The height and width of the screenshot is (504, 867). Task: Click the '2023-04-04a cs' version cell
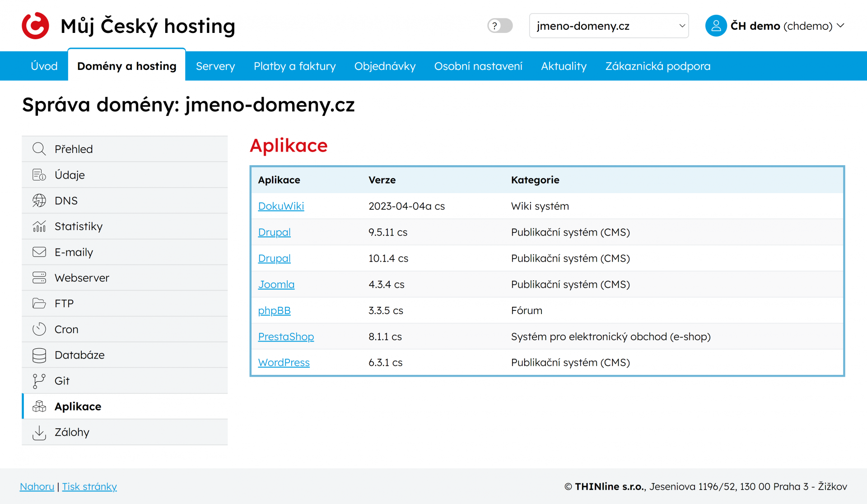[406, 206]
